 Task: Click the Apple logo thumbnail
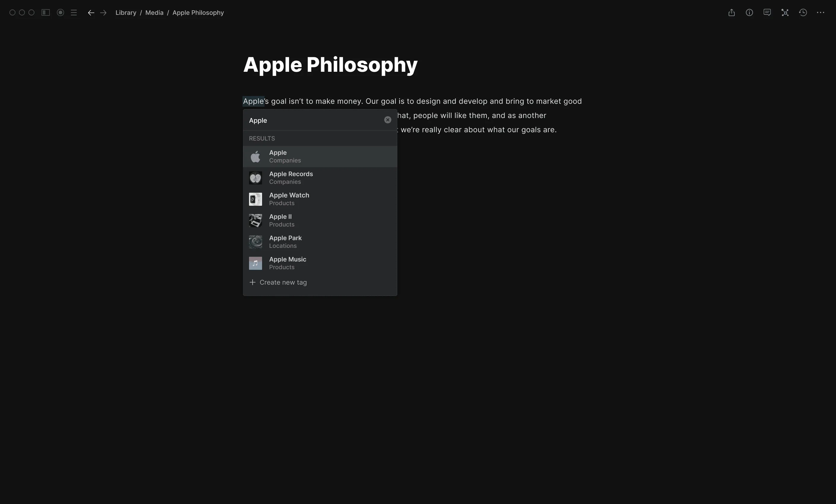pos(256,157)
